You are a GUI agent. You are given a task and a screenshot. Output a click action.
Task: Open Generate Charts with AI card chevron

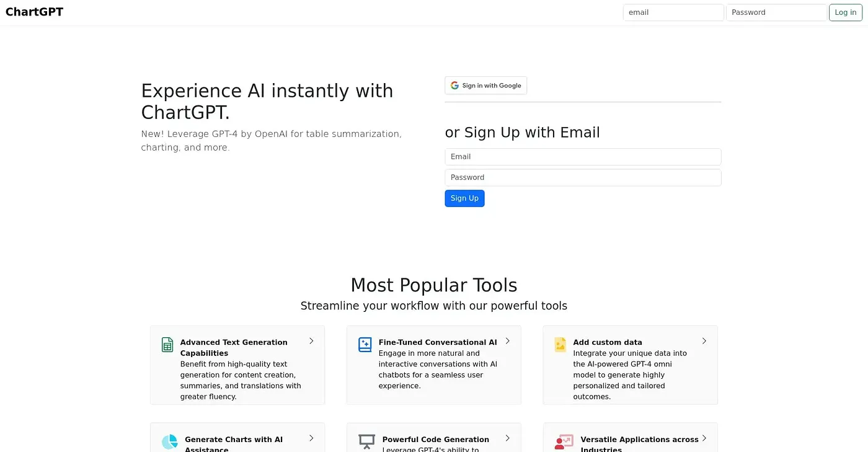click(311, 438)
